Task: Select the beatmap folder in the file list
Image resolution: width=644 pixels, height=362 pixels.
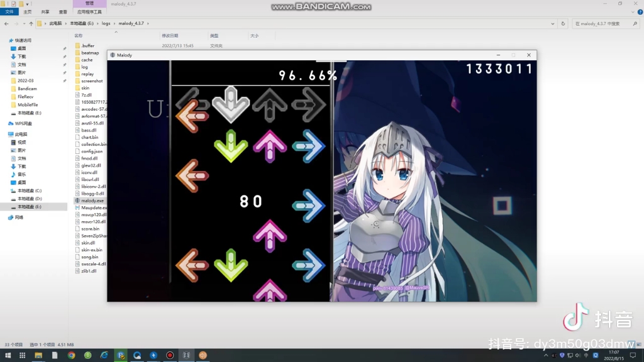Action: tap(90, 53)
